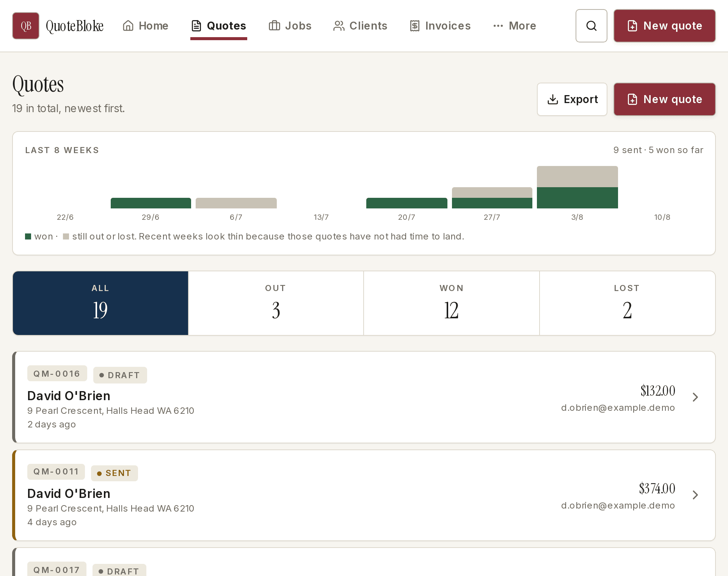
Task: Click the '19 in total, newest first.' subtitle
Action: coord(69,108)
